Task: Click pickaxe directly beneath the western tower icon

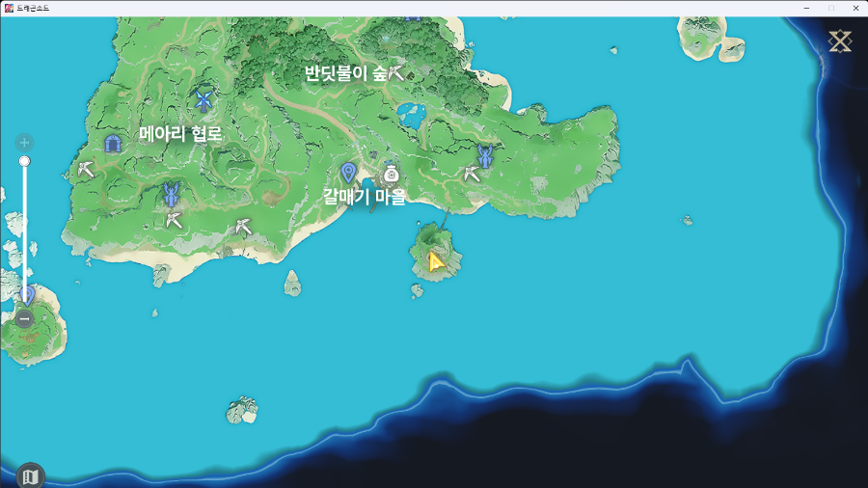Action: pos(174,221)
